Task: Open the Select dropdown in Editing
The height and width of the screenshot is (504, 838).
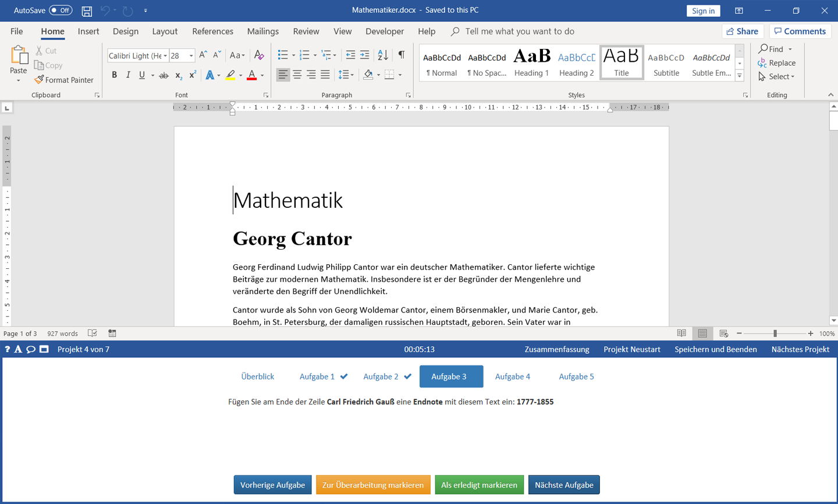Action: (x=777, y=76)
